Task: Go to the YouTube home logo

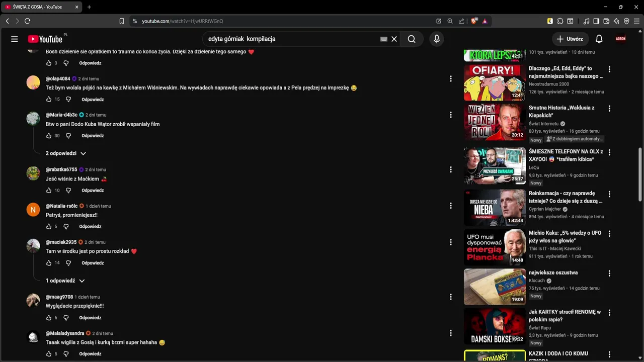Action: point(45,39)
